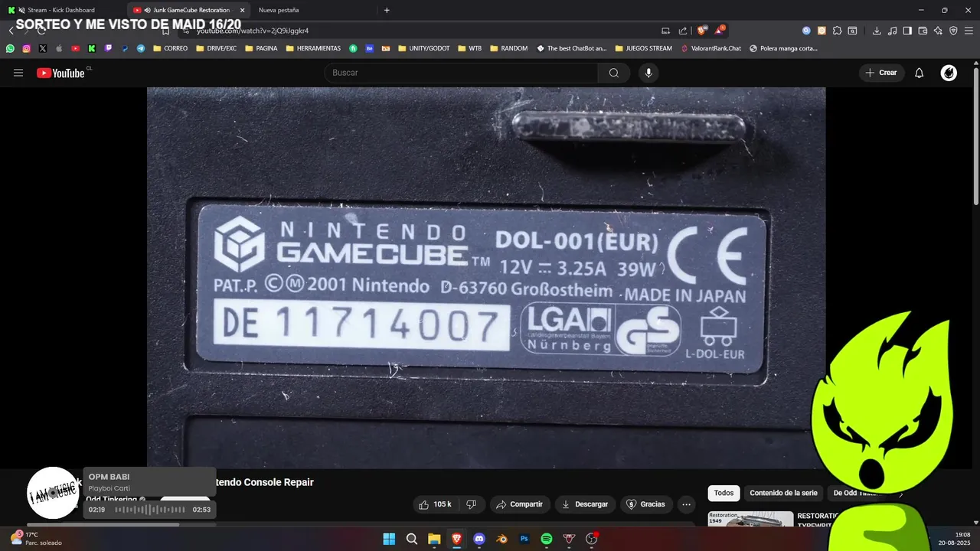The height and width of the screenshot is (551, 980).
Task: Open a new browser tab
Action: tap(387, 10)
